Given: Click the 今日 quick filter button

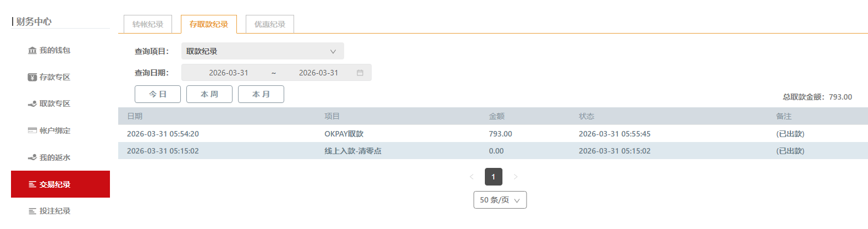Looking at the screenshot, I should click(158, 94).
